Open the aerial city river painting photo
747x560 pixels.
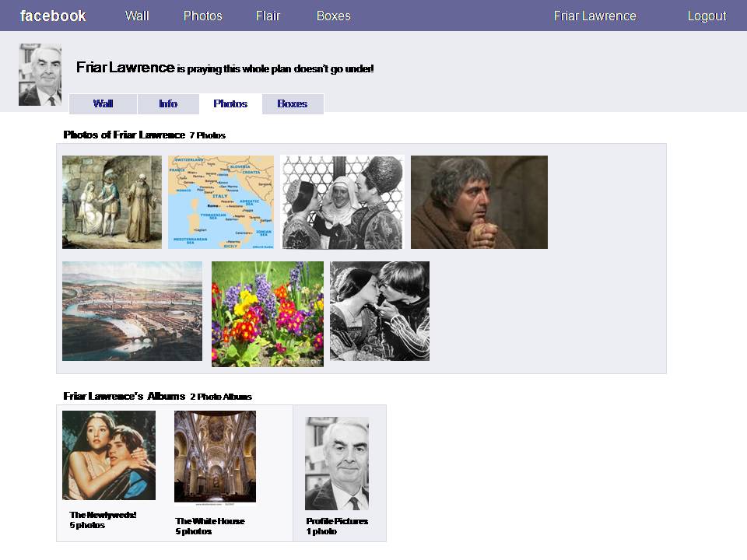[x=132, y=311]
